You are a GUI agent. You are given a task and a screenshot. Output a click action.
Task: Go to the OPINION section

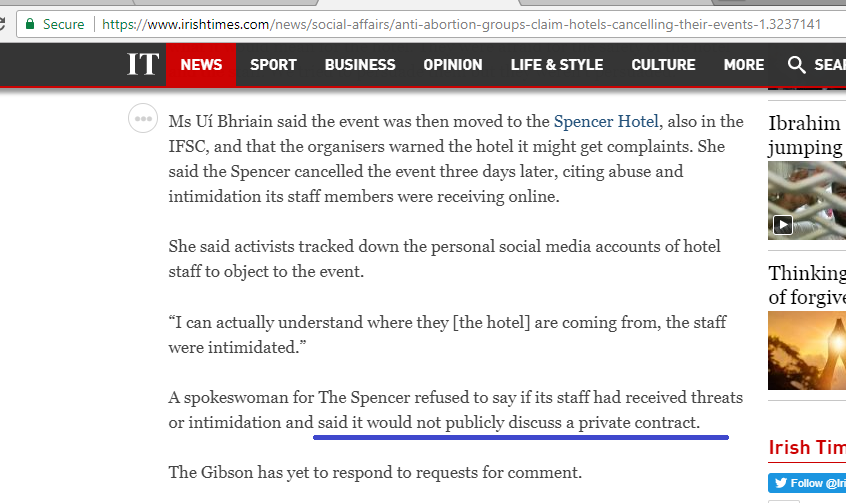[453, 65]
